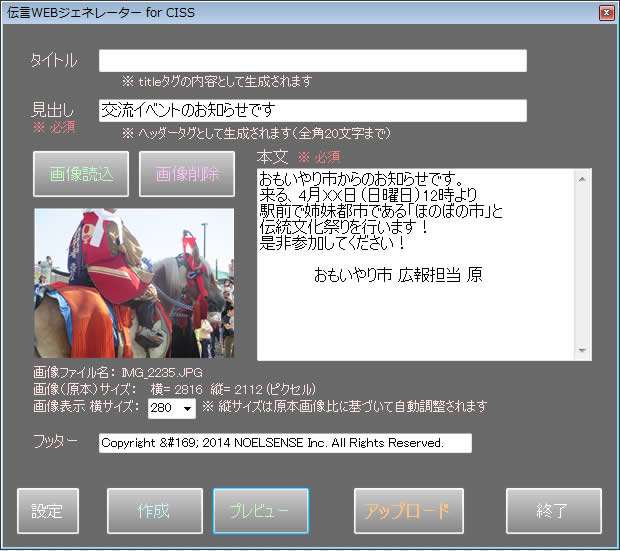Click the 伝言WEBジェネレーター for CISS title bar
The height and width of the screenshot is (551, 620).
[300, 12]
